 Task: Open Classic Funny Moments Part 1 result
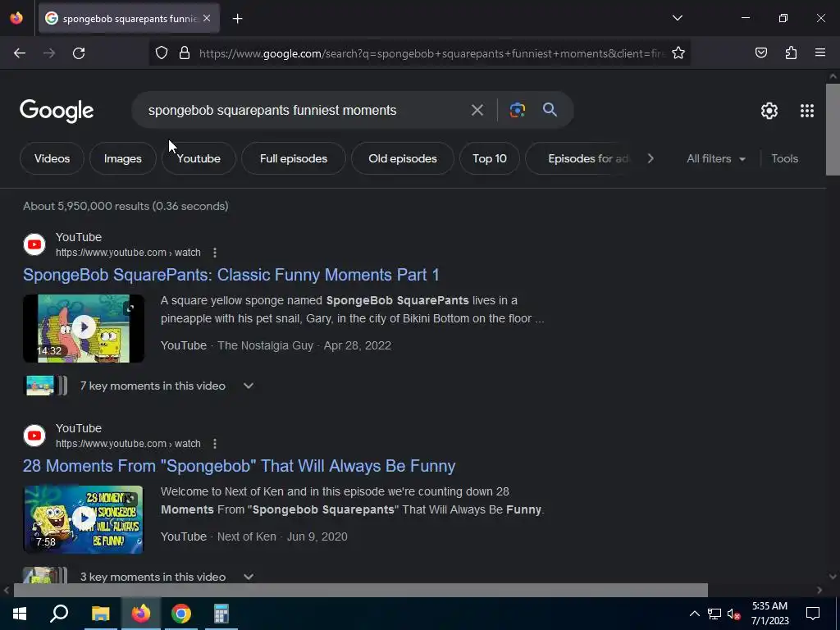click(231, 275)
